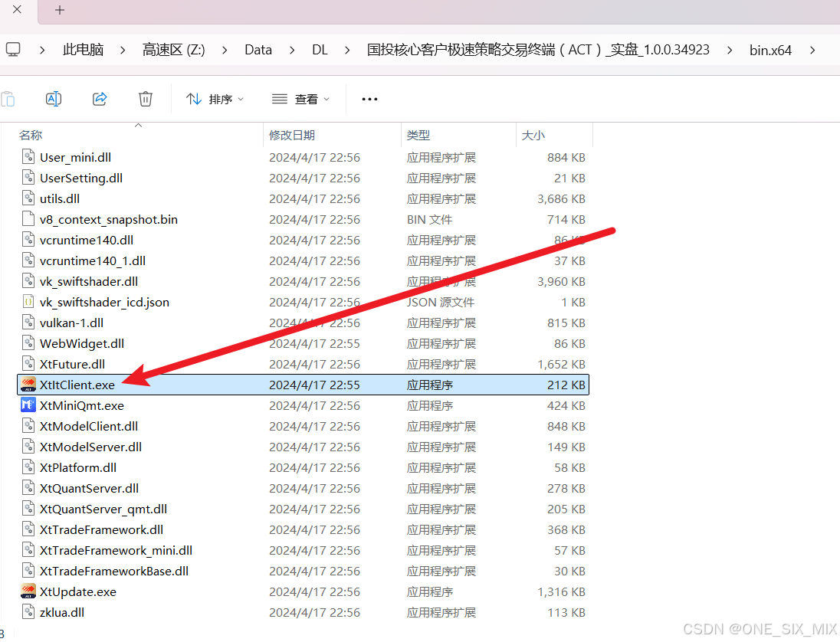Expand chevron after 此电脑 in address bar
The height and width of the screenshot is (642, 840).
[x=123, y=50]
